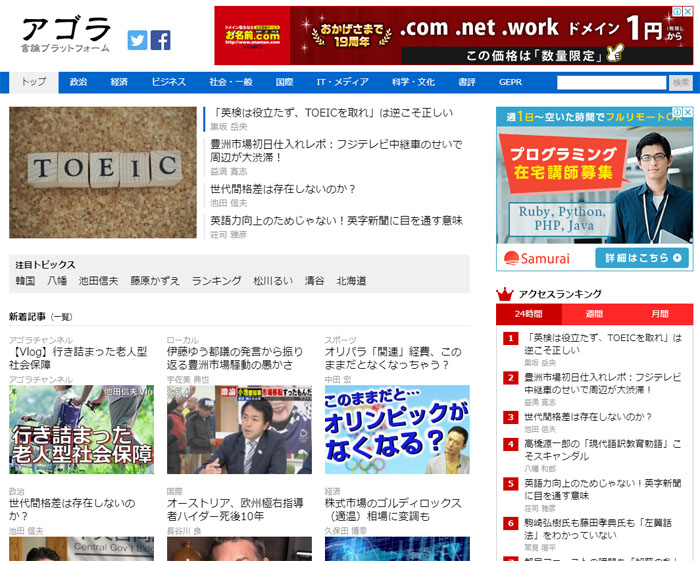Viewport: 700px width, 561px height.
Task: Open the オリンピックがなくなる? thumbnail
Action: (397, 429)
